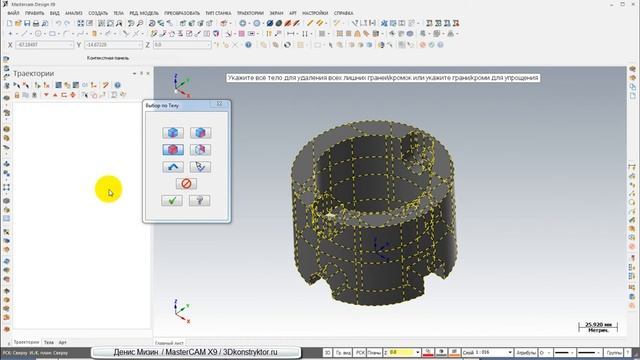Click the lock icon in Траектории toolbar
The width and height of the screenshot is (640, 360).
click(x=17, y=95)
